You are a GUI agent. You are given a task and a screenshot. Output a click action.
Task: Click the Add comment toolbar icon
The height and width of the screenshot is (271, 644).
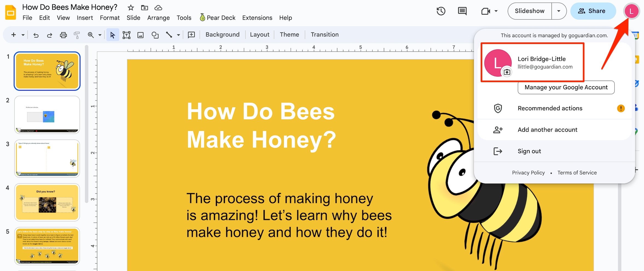click(x=191, y=35)
